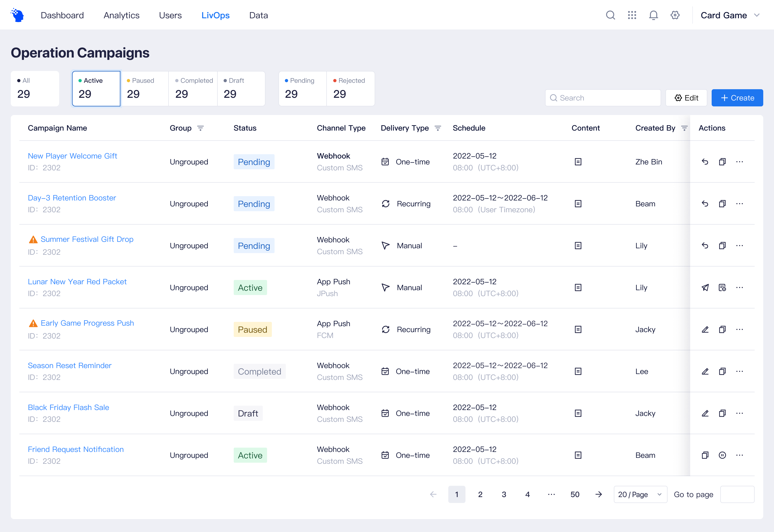Open the header settings gear icon
This screenshot has width=774, height=532.
675,15
